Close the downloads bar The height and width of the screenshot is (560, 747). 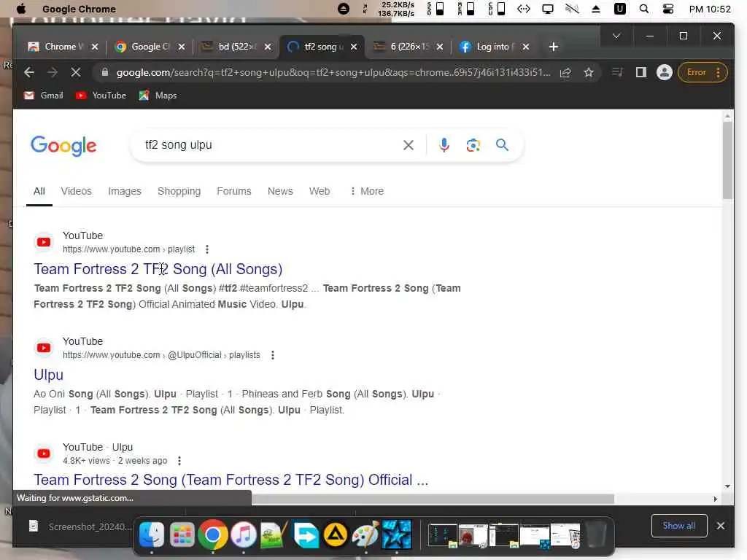point(720,526)
